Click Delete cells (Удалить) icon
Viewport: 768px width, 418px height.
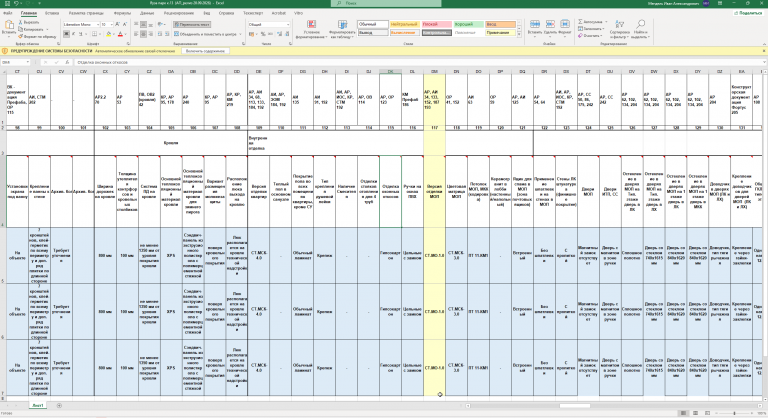tap(550, 24)
